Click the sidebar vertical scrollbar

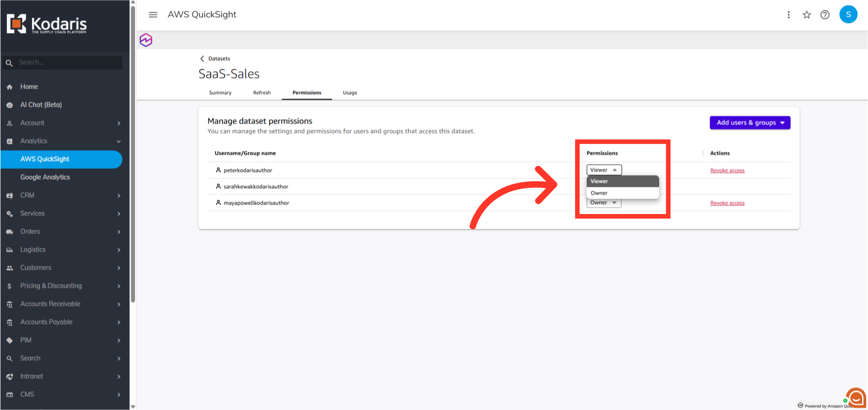point(133,154)
